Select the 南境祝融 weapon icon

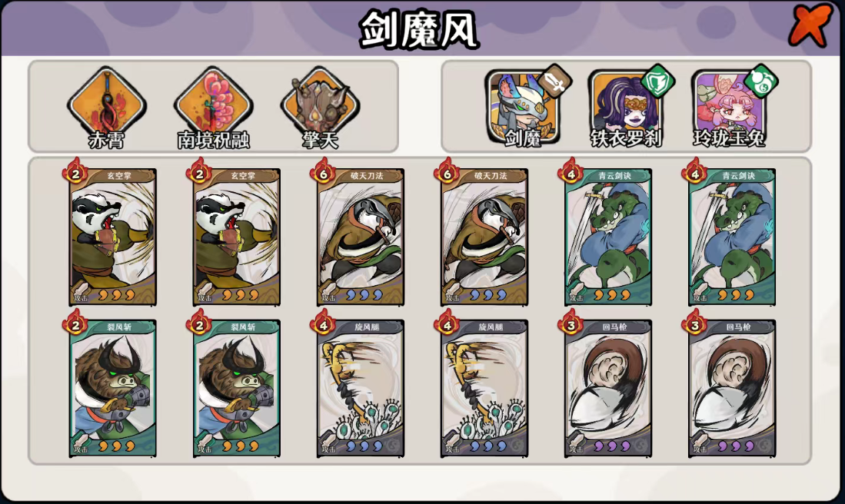tap(214, 105)
